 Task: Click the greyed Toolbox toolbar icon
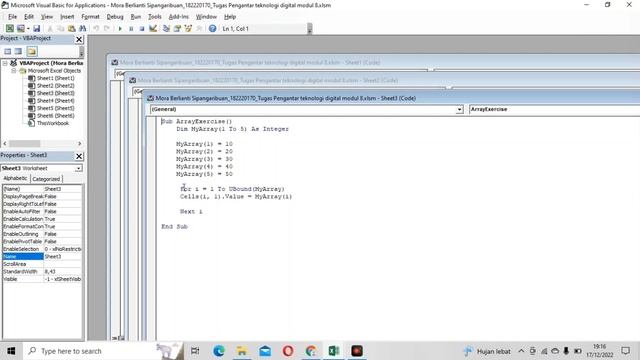pyautogui.click(x=199, y=29)
